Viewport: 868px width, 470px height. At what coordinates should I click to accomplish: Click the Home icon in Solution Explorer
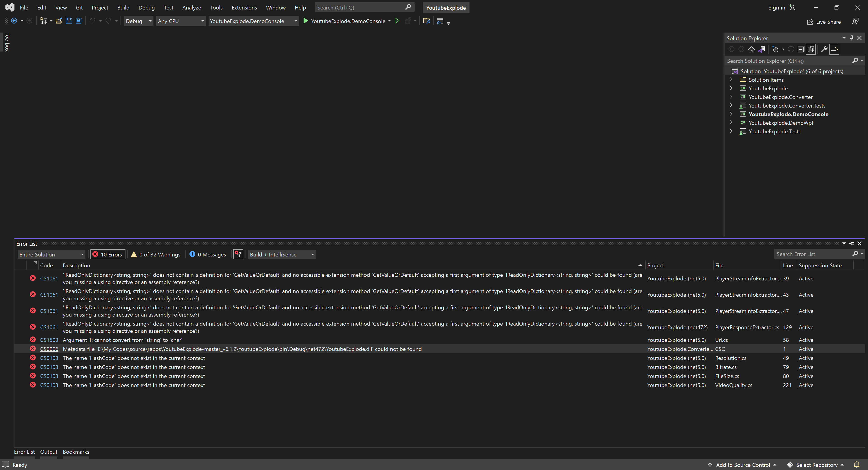(x=751, y=49)
